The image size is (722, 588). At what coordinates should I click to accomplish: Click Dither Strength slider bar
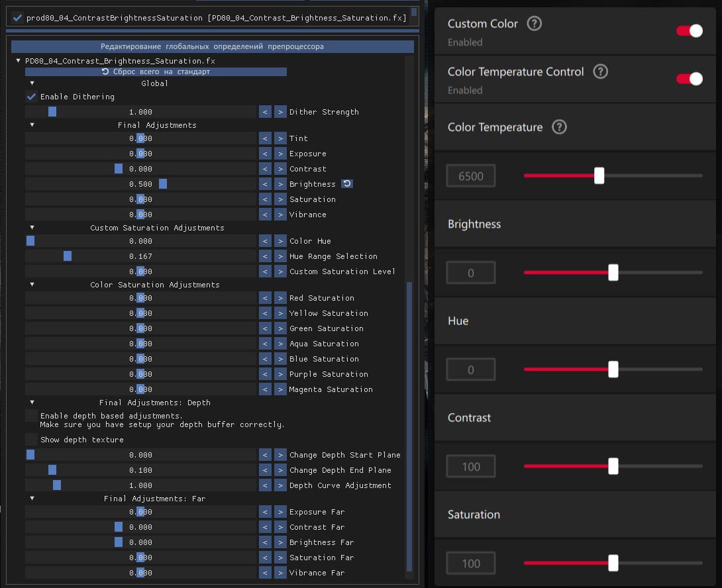tap(141, 112)
